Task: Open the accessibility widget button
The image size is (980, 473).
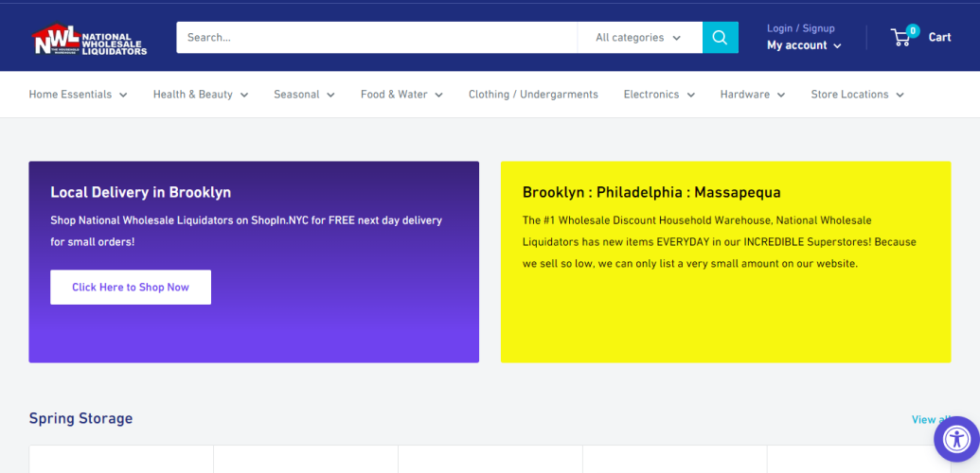Action: (956, 439)
